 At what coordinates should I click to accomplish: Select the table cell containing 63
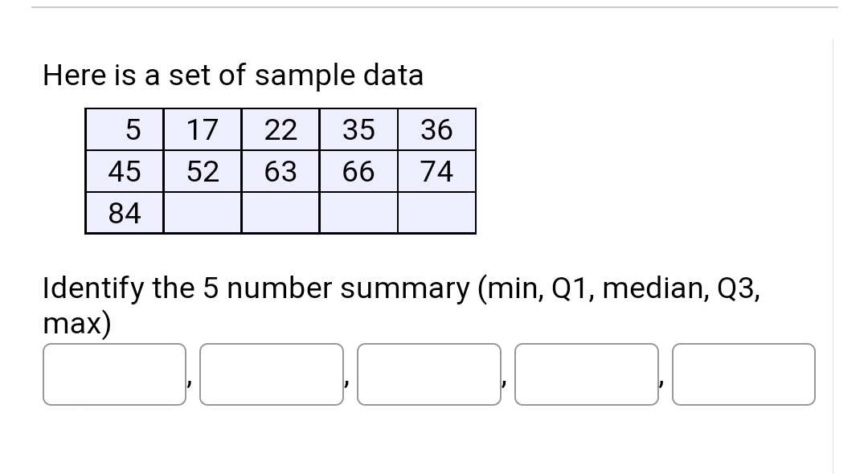[x=280, y=171]
